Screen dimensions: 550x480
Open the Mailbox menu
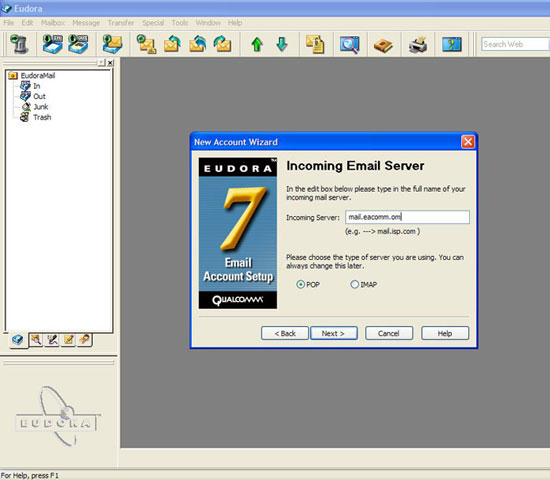coord(53,23)
